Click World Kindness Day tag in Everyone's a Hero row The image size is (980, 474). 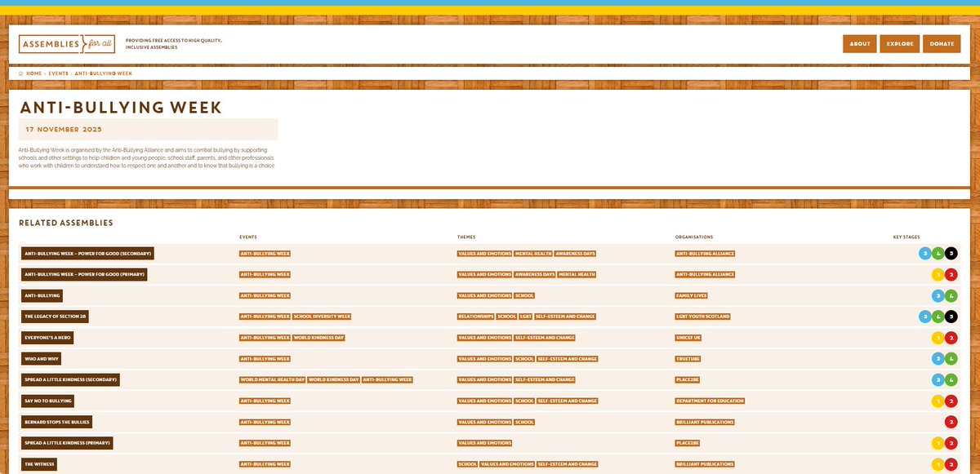point(320,337)
